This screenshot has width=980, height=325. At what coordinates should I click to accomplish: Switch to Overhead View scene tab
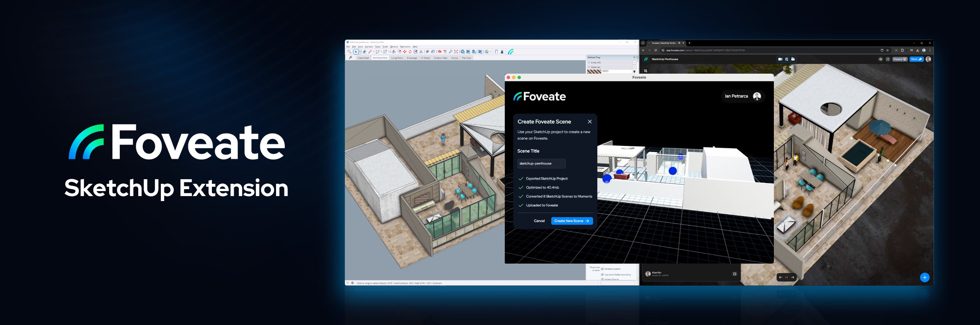point(380,58)
